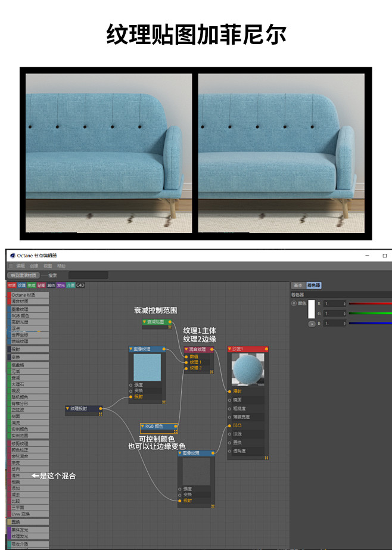Click the output port of 纹理投射 node
This screenshot has width=392, height=550.
(x=101, y=409)
